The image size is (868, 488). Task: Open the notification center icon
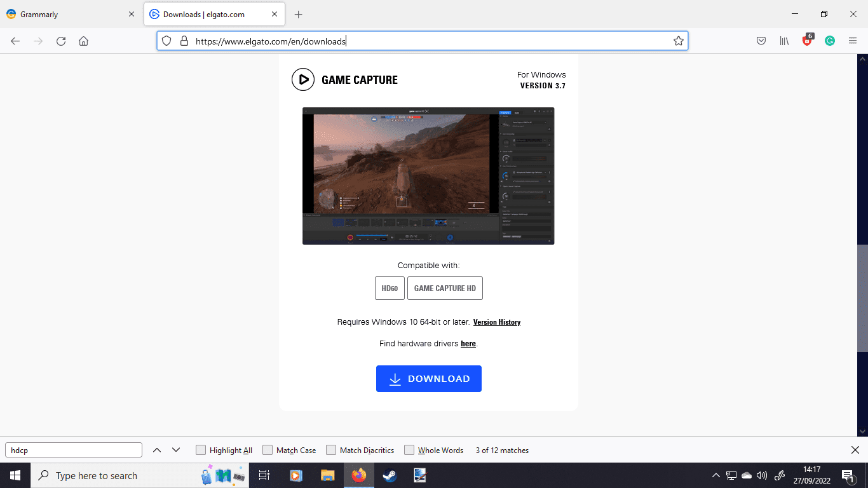848,475
